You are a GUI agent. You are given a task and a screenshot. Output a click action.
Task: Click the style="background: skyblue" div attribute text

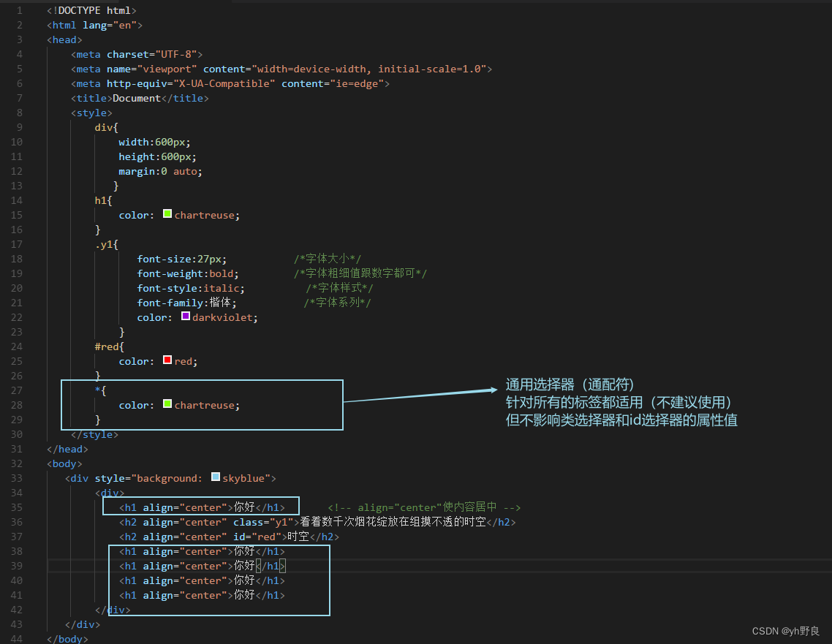[183, 479]
